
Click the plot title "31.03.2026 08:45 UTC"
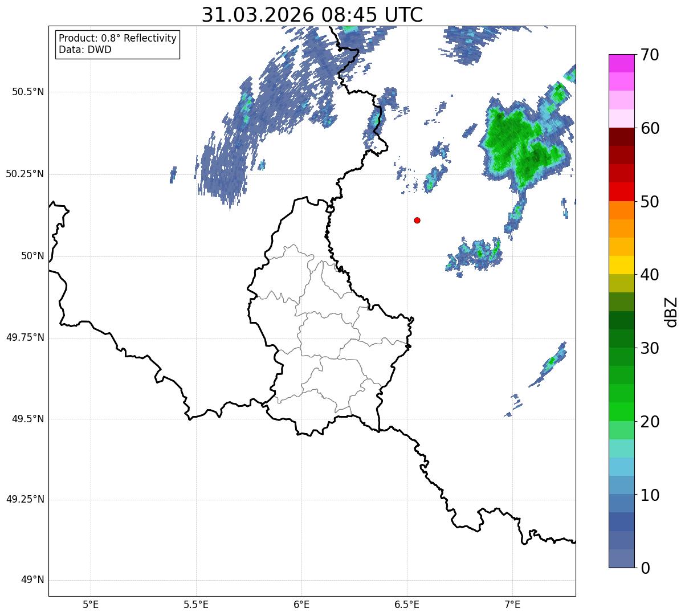pos(312,15)
